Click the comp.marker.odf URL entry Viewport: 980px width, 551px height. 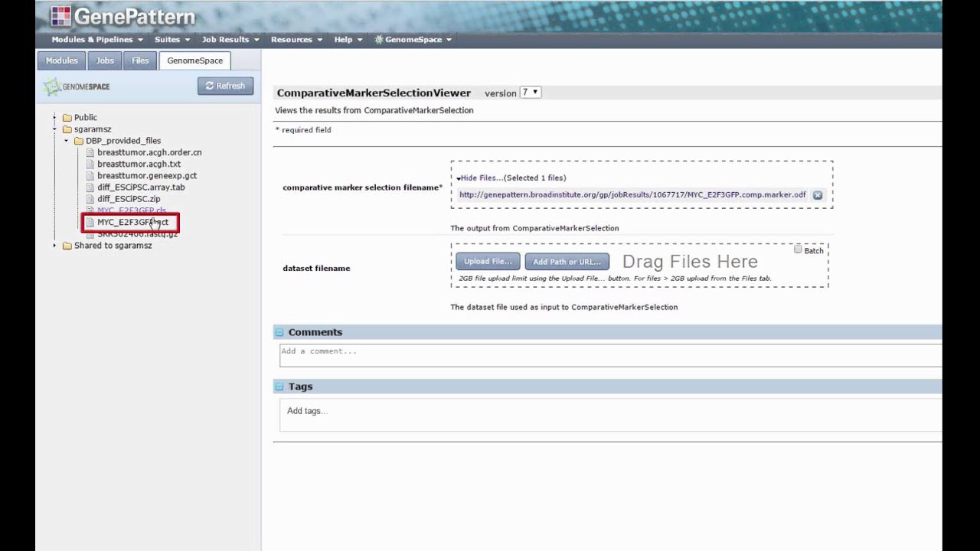(632, 194)
